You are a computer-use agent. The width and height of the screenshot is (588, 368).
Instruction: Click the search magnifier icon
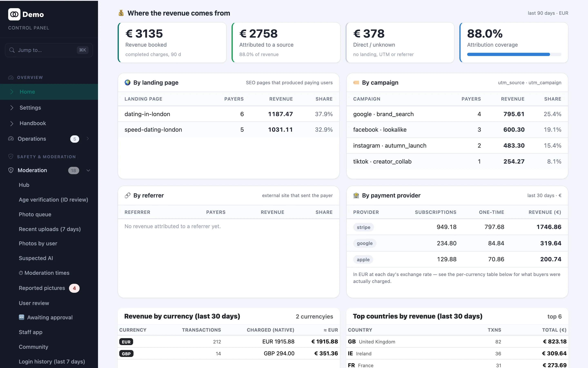coord(12,50)
